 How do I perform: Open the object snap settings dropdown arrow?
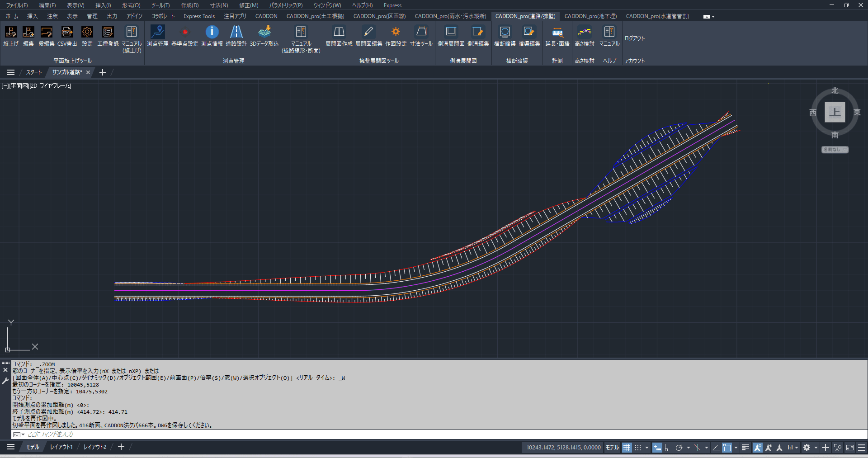click(x=736, y=448)
